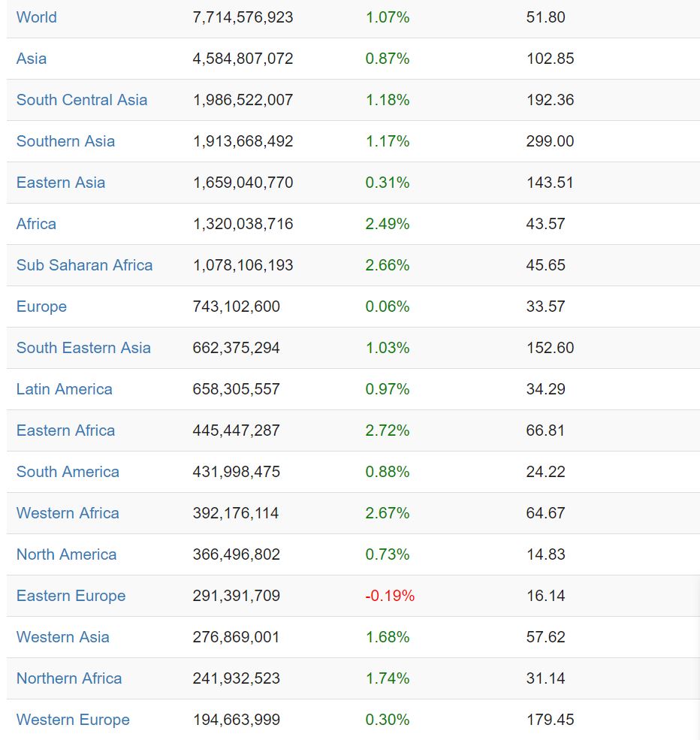Screen dimensions: 700x740
Task: Open South Central Asia page
Action: coord(82,100)
